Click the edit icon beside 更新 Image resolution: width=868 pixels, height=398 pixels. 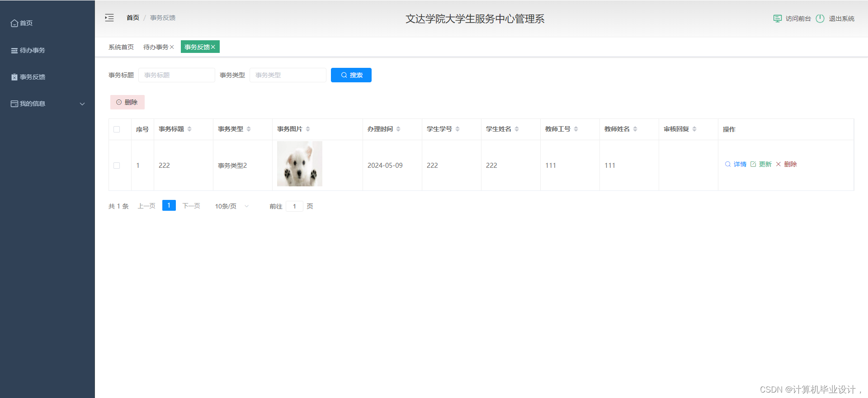753,164
